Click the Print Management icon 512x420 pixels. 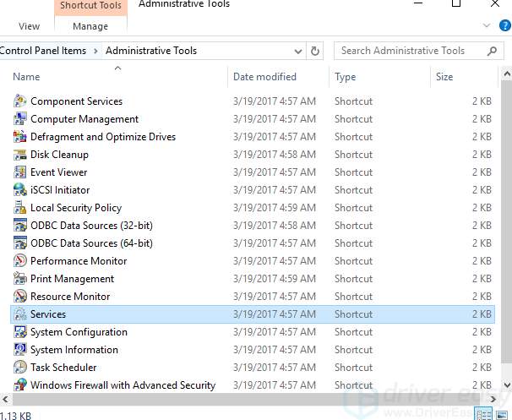tap(20, 279)
